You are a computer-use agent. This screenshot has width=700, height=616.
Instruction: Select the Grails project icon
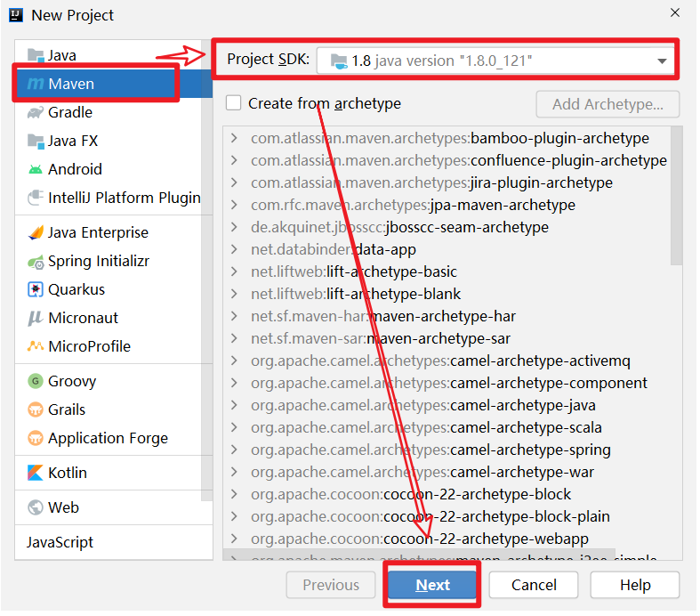36,409
